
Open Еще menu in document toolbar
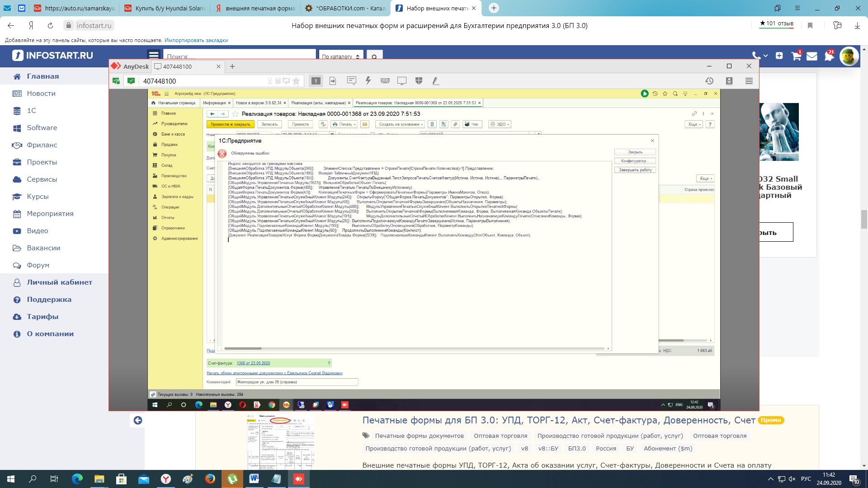694,124
